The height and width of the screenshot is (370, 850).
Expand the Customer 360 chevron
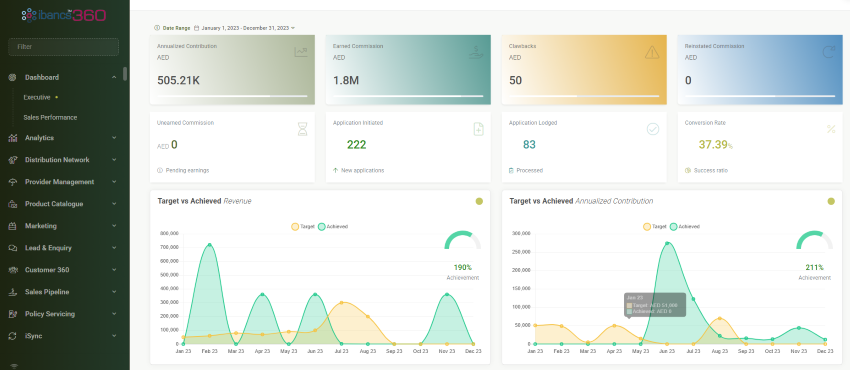(114, 270)
